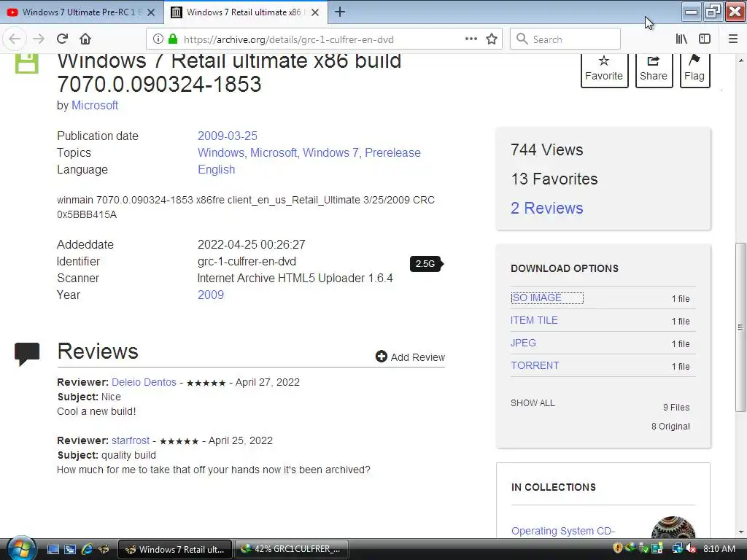The height and width of the screenshot is (560, 747).
Task: Click the Windows topic link
Action: 220,153
